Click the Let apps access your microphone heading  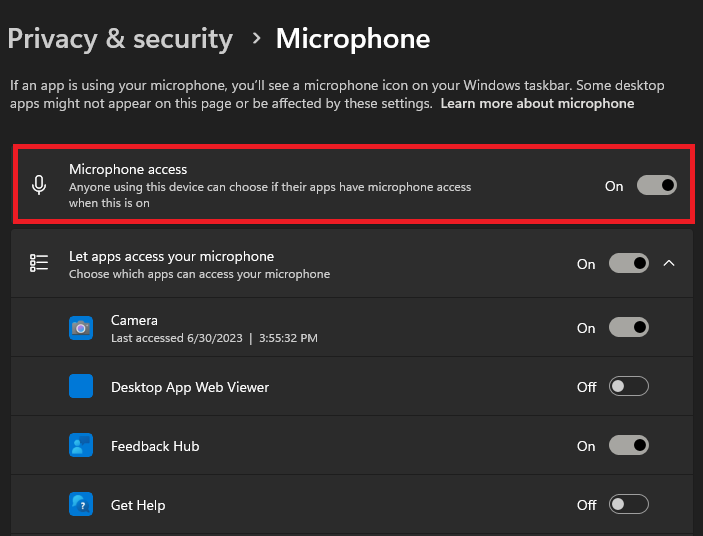171,256
